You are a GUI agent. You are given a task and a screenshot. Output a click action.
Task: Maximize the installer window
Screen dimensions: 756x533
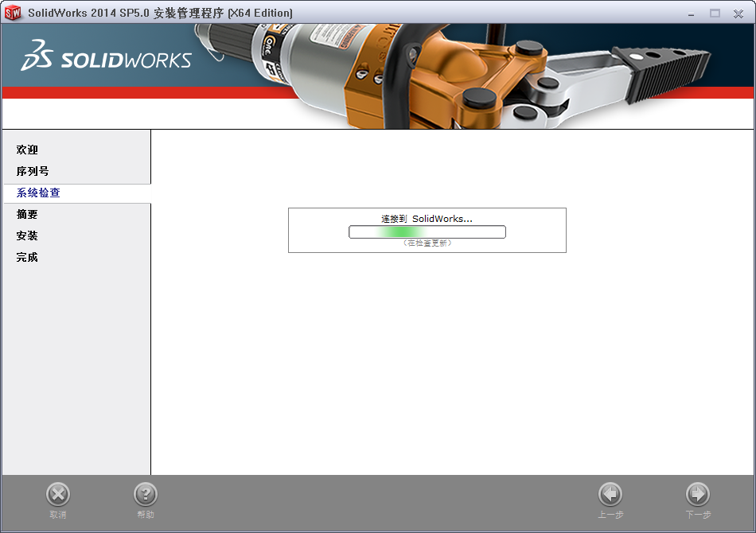pyautogui.click(x=715, y=14)
